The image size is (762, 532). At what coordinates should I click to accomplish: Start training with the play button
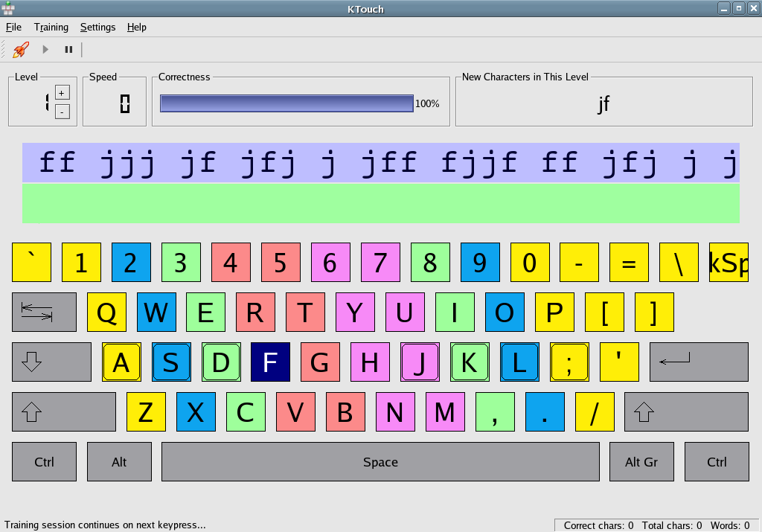(45, 50)
